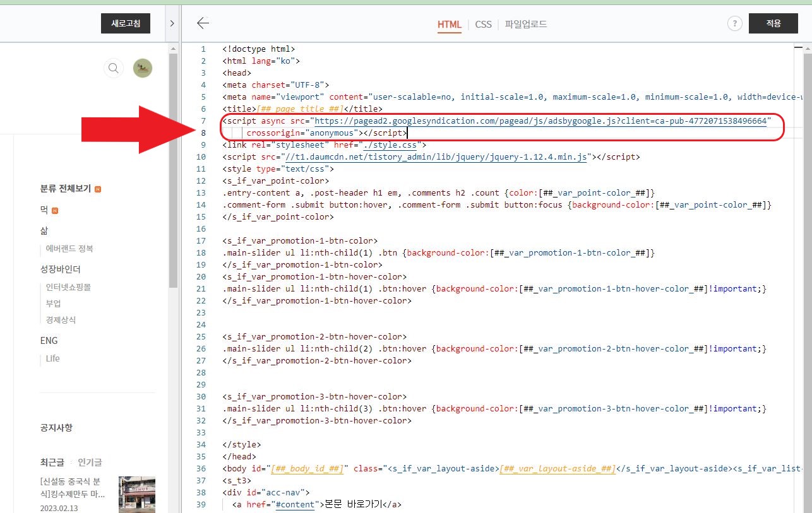
Task: Click the 새로고침 refresh button
Action: pyautogui.click(x=126, y=23)
